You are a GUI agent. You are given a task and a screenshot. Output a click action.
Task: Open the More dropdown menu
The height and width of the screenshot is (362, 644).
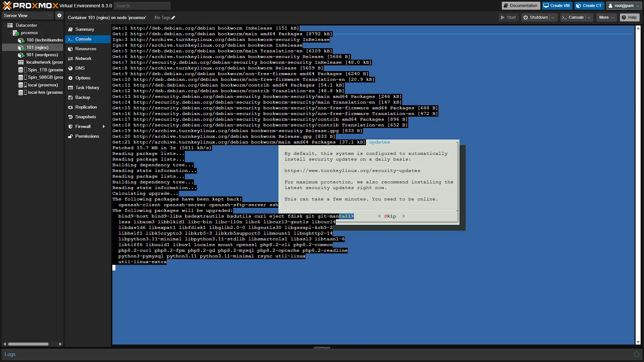[606, 17]
